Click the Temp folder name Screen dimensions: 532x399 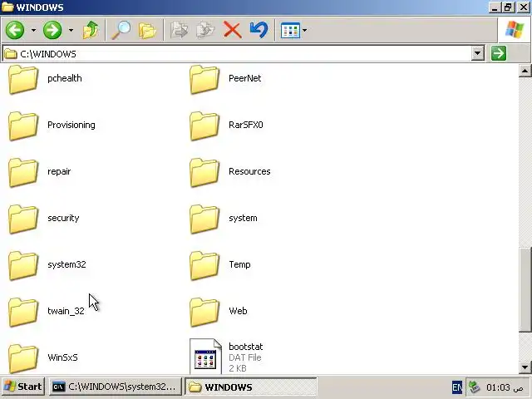[239, 264]
